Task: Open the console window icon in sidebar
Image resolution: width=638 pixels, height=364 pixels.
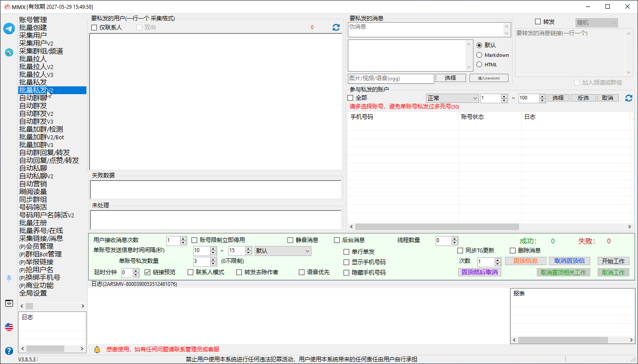Action: click(x=9, y=303)
